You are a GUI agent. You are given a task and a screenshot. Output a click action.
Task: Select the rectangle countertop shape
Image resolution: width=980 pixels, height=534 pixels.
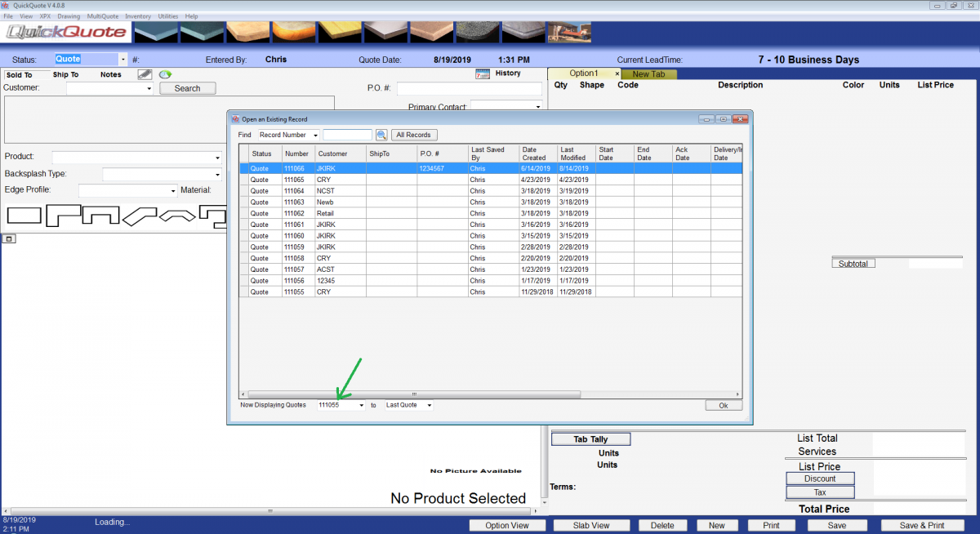click(x=24, y=216)
